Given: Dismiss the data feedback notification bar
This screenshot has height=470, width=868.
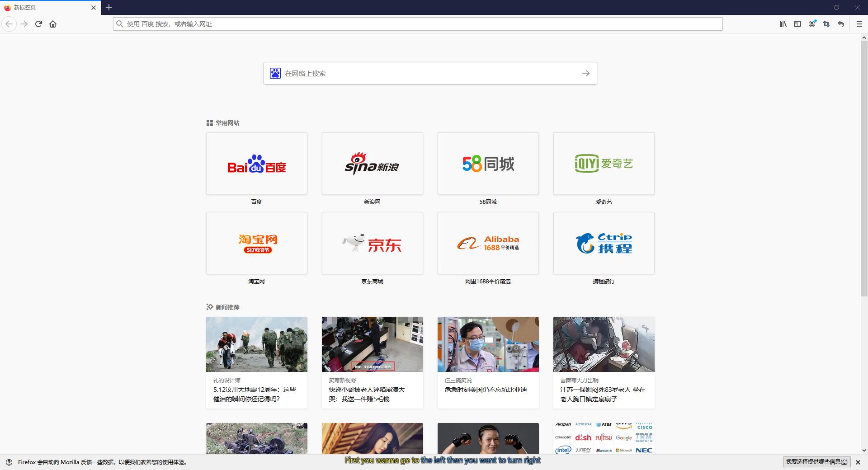Looking at the screenshot, I should (x=858, y=462).
